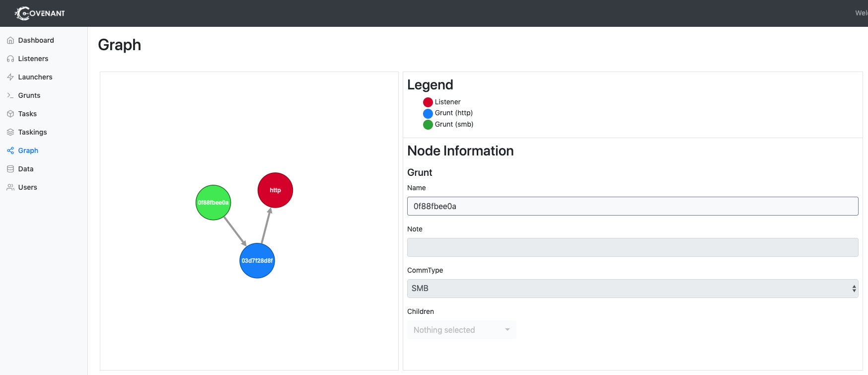The height and width of the screenshot is (375, 868).
Task: Click the 'Grunt' subheading text
Action: point(420,172)
